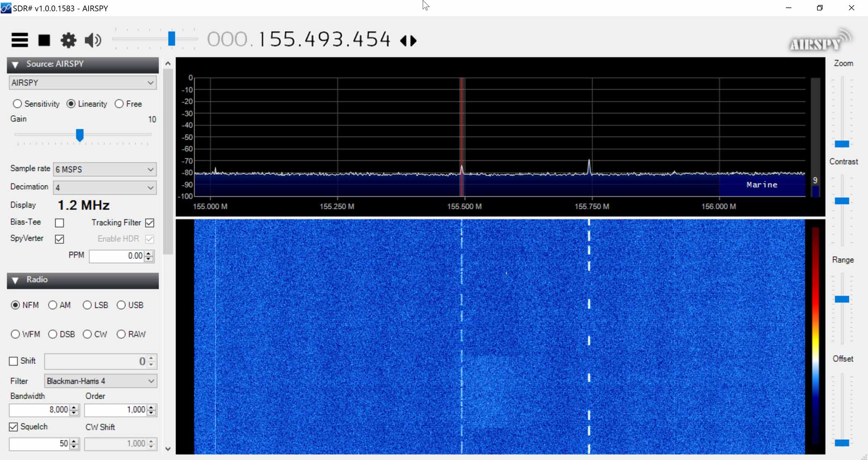
Task: Step frequency down with the left arrow
Action: tap(404, 41)
